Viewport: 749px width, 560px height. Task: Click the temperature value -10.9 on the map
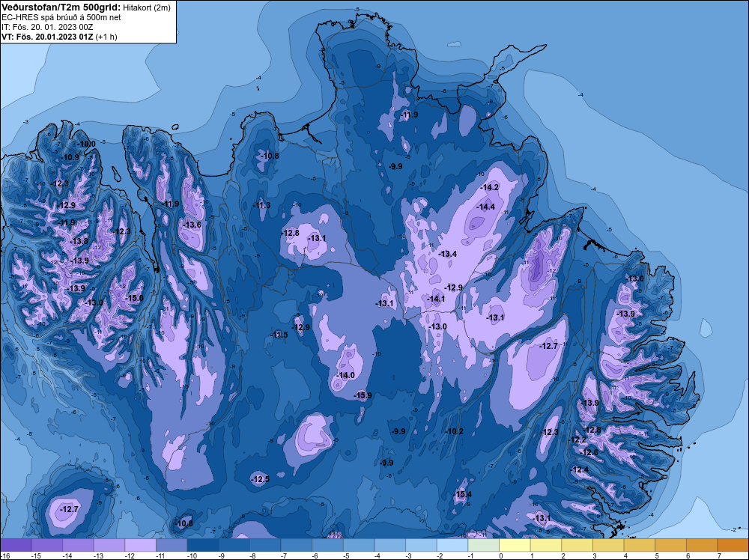[70, 157]
